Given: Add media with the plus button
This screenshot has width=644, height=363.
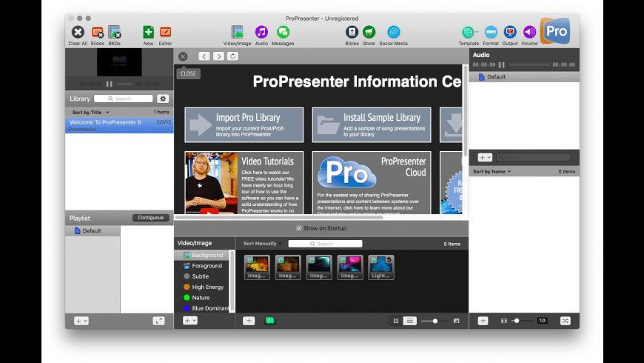Looking at the screenshot, I should pos(249,321).
